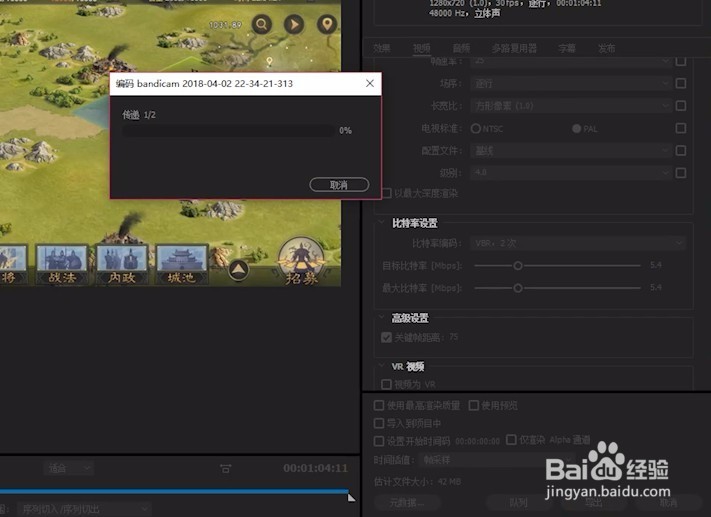Switch to the 发布 publish tab
711x517 pixels.
[x=607, y=48]
